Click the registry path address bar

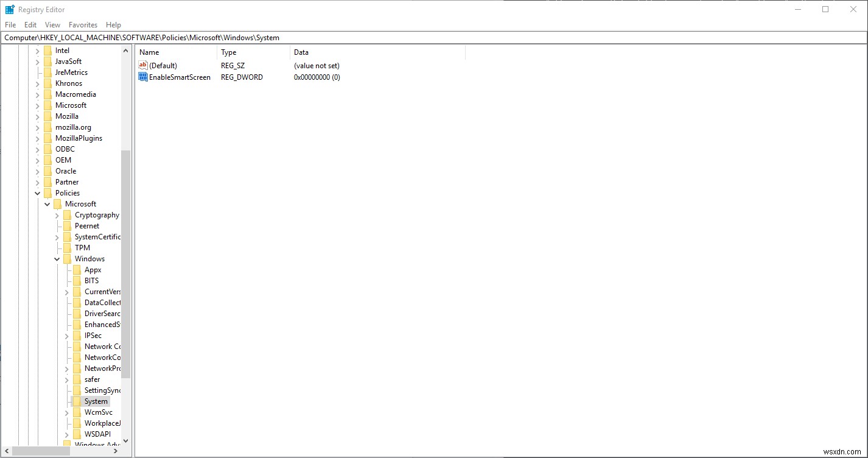243,37
